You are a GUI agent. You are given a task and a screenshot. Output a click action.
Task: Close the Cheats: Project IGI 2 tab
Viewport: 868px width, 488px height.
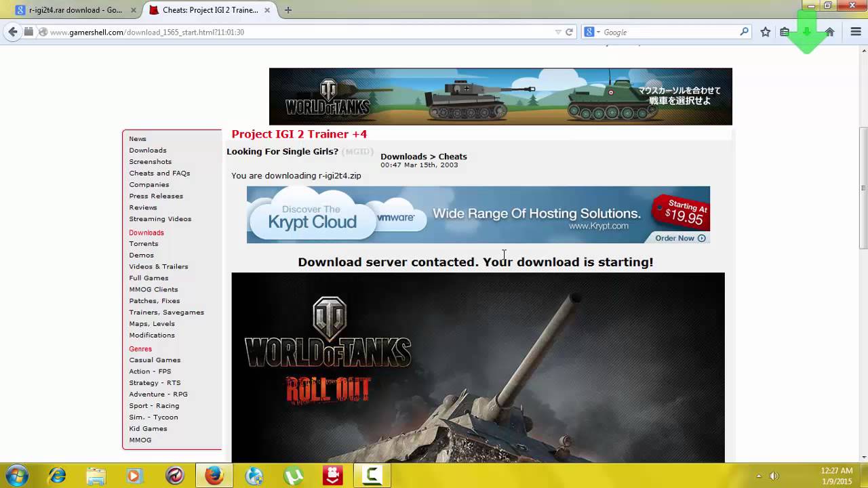268,10
